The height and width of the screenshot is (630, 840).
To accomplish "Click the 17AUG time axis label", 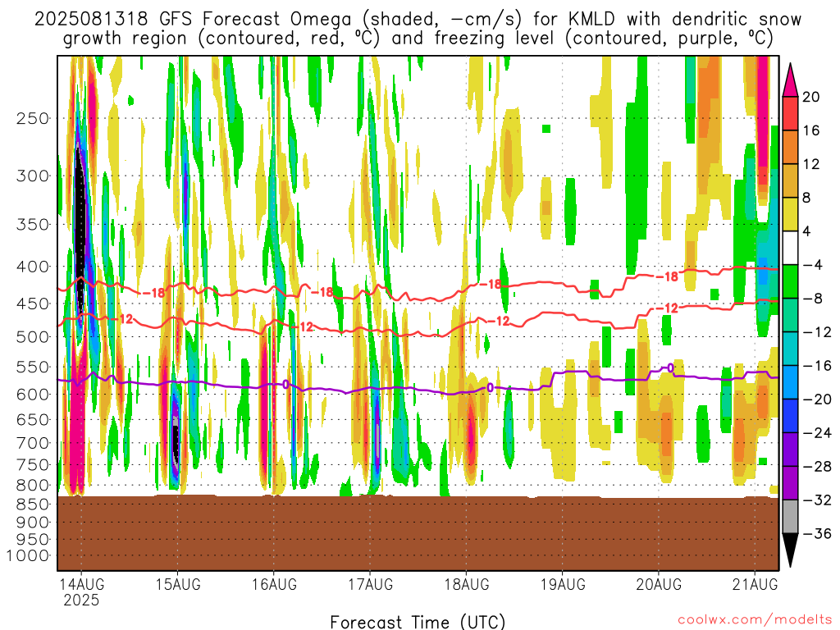I will 370,584.
